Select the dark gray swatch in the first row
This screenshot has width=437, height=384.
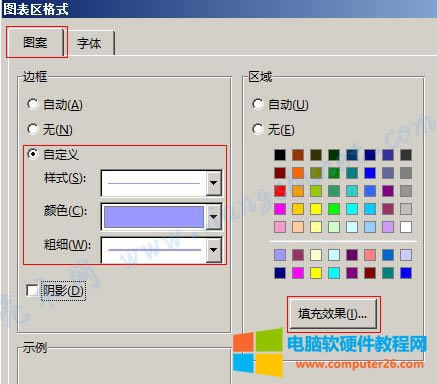406,155
